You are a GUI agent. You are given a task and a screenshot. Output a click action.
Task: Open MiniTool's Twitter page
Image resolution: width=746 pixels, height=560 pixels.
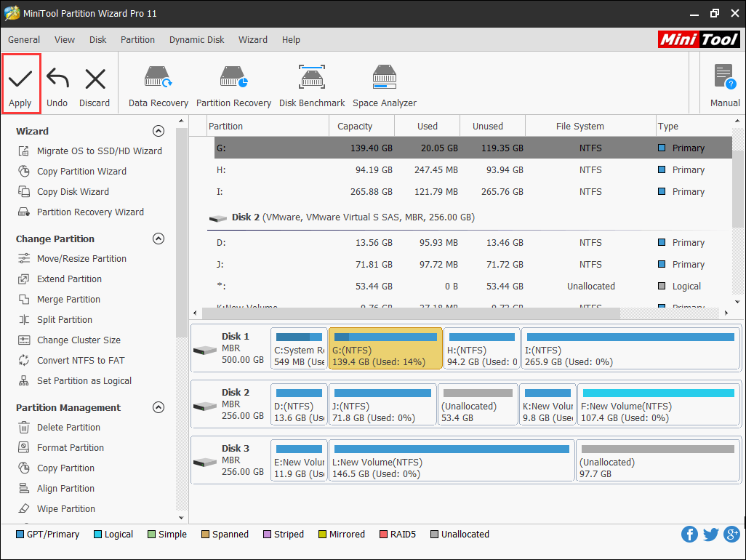pos(710,534)
